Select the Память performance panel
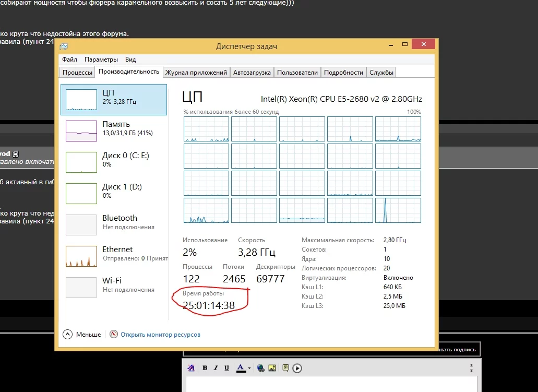Viewport: 538px width, 392px height. click(114, 131)
